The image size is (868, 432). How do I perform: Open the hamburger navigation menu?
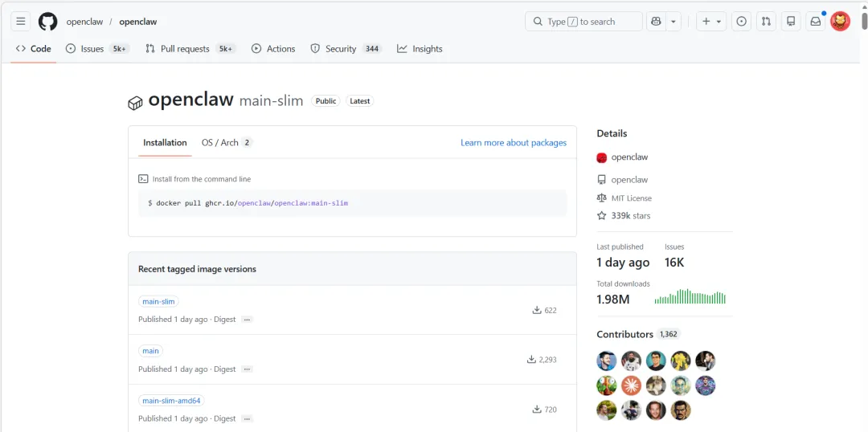click(x=20, y=22)
